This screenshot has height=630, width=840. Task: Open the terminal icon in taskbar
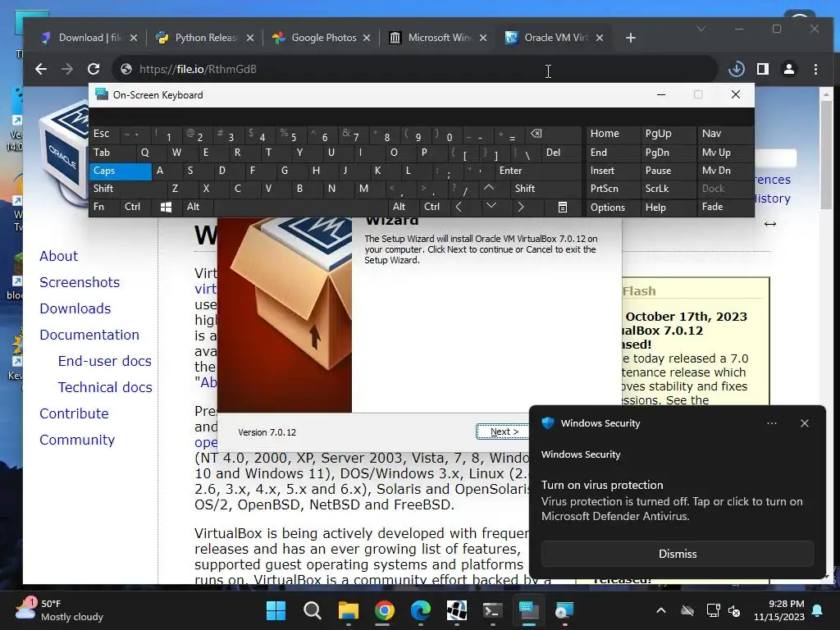tap(492, 610)
